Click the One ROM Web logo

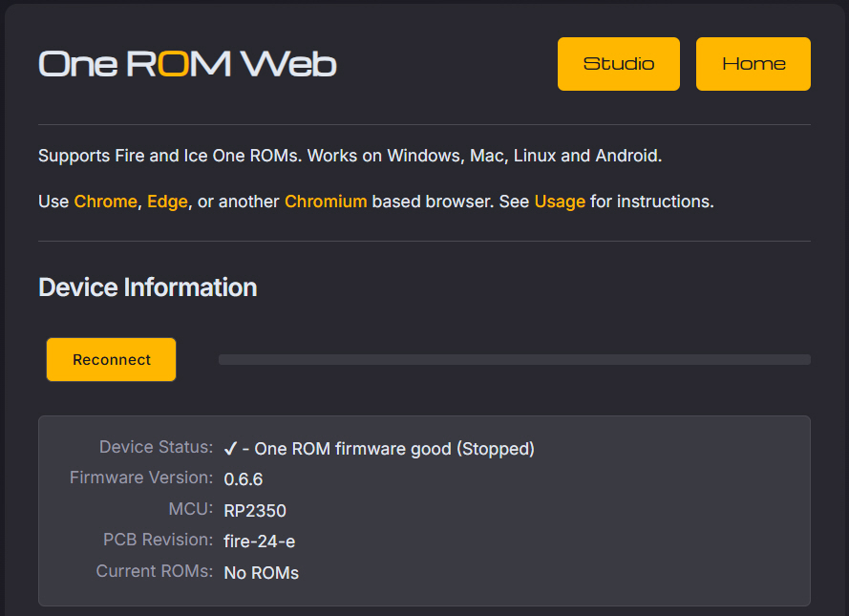point(187,64)
